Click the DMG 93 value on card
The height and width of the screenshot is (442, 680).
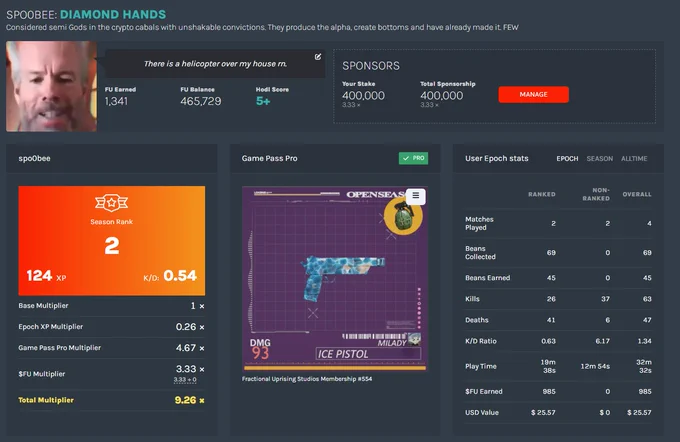(260, 350)
